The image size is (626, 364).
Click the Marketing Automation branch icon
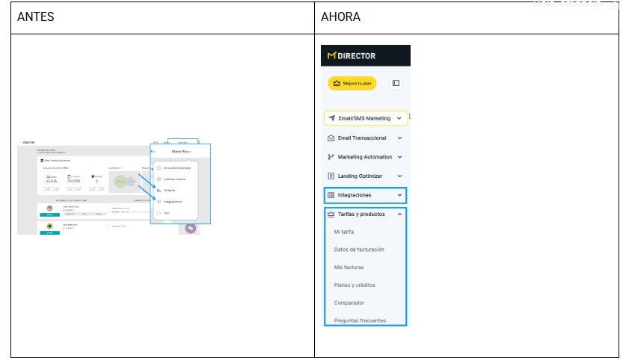pos(331,157)
